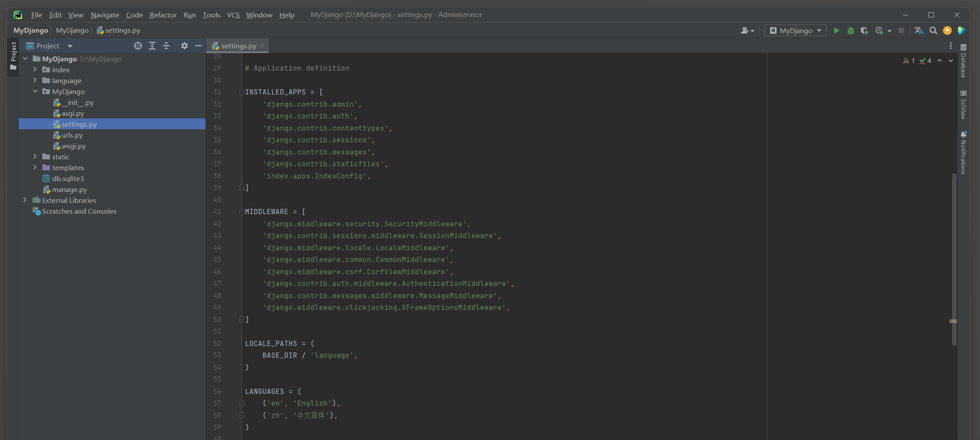980x440 pixels.
Task: Click the warning count indicator
Action: 909,61
